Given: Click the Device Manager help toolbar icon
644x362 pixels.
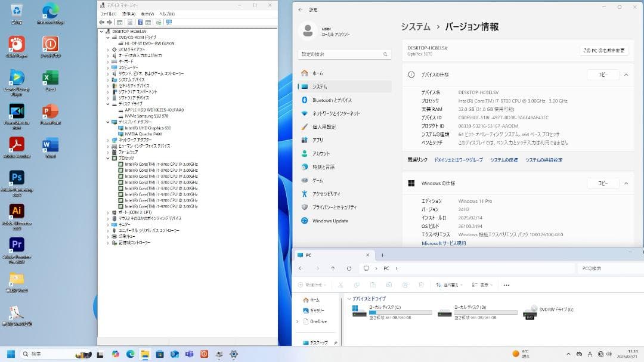Looking at the screenshot, I should [x=140, y=22].
